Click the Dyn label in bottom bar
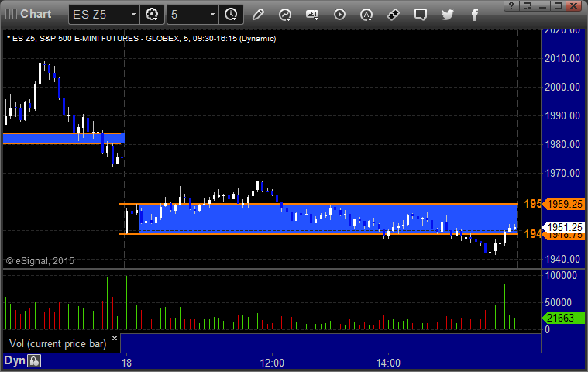 coord(15,360)
